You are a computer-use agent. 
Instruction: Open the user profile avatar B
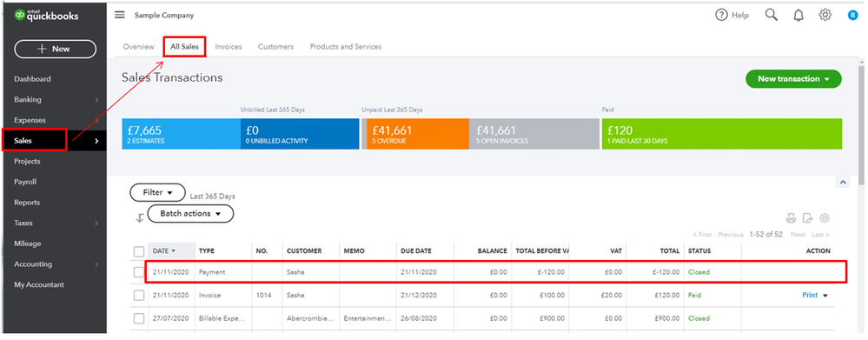coord(852,16)
